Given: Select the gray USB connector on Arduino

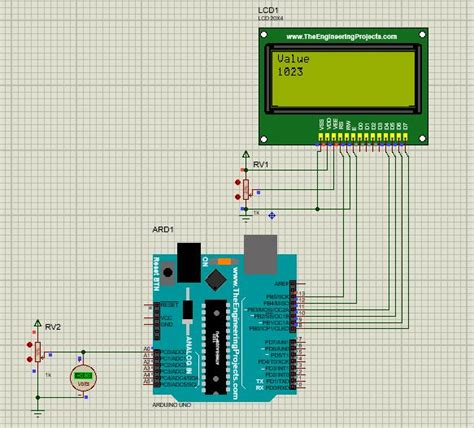Looking at the screenshot, I should [x=260, y=254].
